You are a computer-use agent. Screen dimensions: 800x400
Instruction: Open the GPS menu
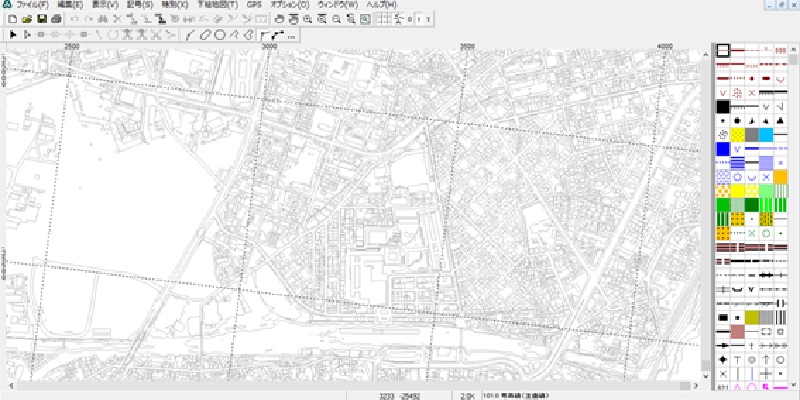(254, 5)
